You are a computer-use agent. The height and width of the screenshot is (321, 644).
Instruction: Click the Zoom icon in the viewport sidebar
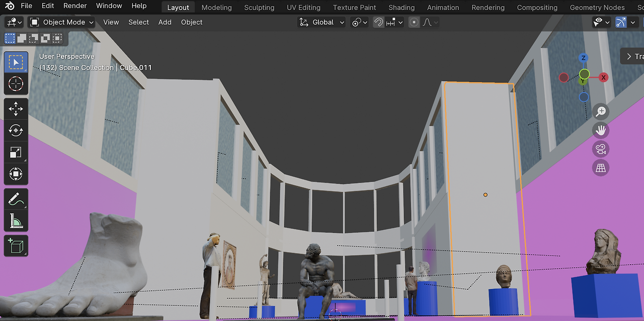tap(601, 111)
